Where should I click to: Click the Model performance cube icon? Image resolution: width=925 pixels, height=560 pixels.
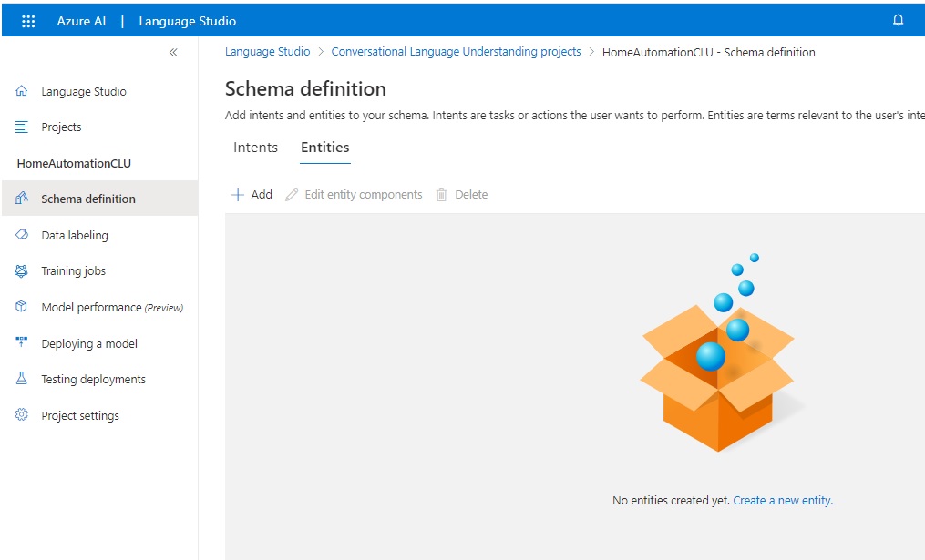tap(22, 307)
